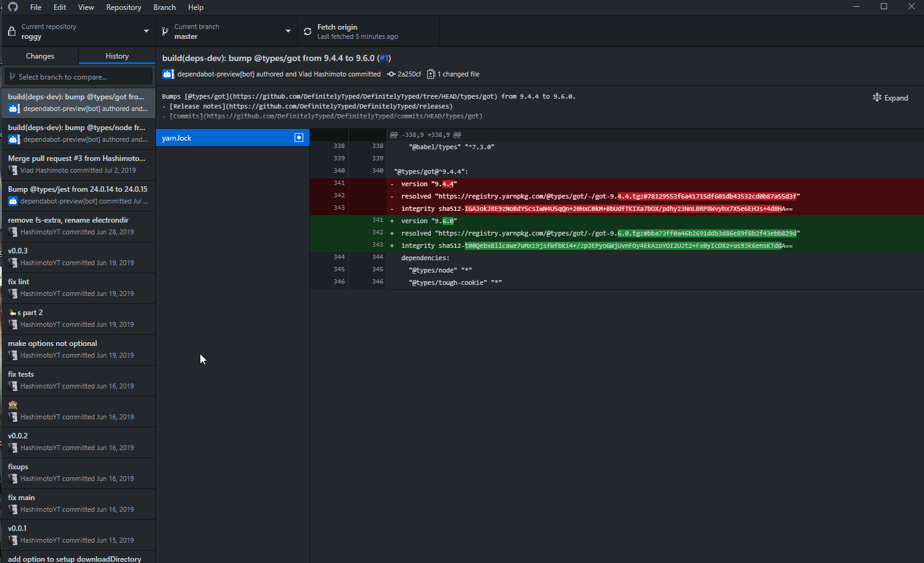Click Fetch origin button
924x563 pixels.
coord(369,31)
